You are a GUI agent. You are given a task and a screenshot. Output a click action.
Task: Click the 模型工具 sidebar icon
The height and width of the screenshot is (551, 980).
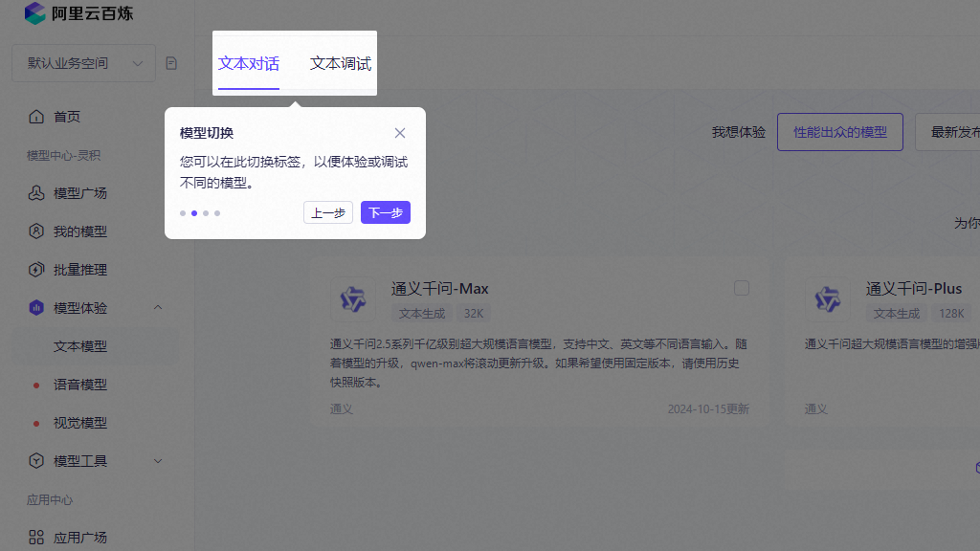click(36, 461)
